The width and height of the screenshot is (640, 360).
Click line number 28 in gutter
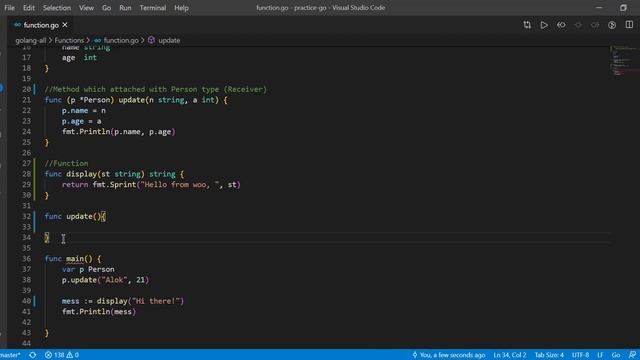click(x=27, y=174)
